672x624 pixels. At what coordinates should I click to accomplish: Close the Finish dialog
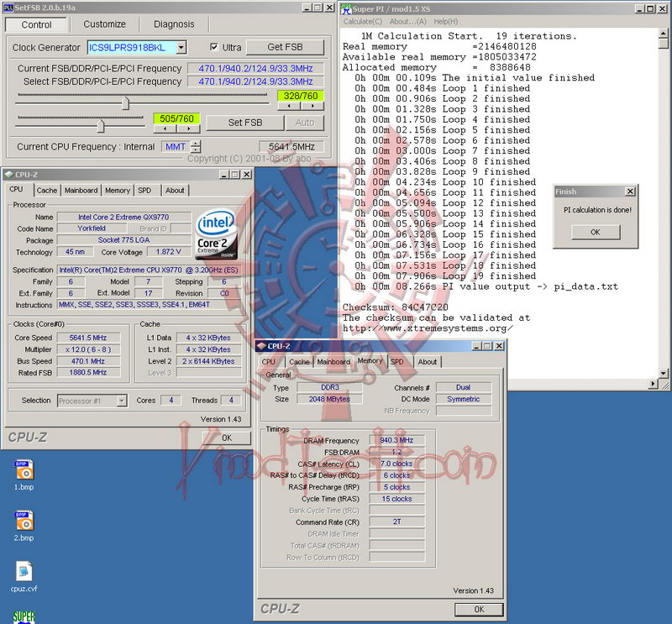(x=630, y=191)
